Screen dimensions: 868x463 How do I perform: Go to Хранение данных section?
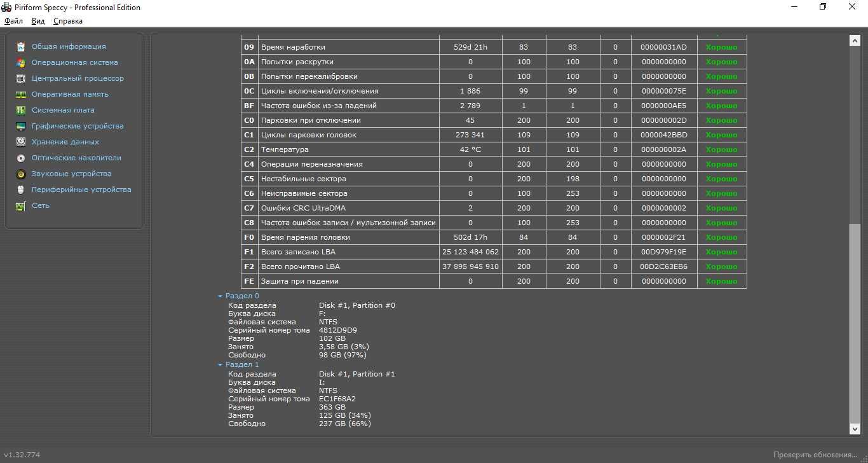[65, 142]
